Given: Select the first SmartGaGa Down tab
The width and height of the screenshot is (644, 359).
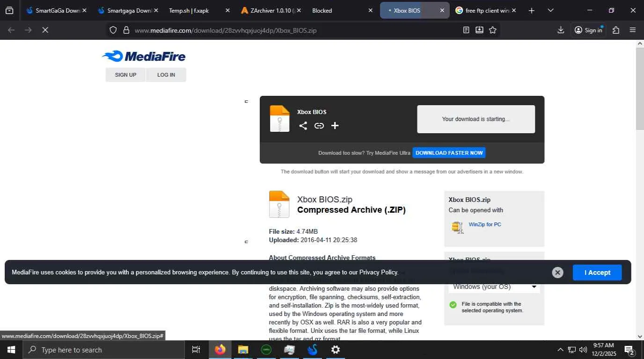Looking at the screenshot, I should coord(53,10).
